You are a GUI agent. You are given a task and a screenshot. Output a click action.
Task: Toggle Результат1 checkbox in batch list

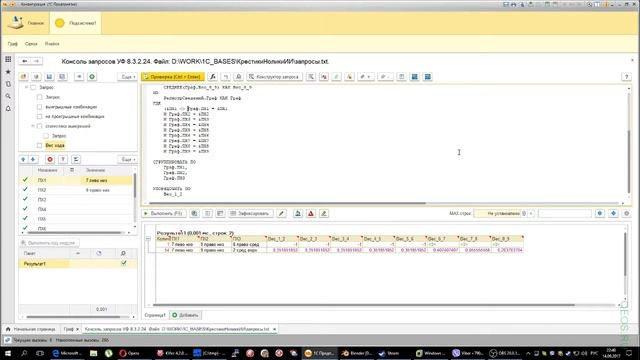(x=124, y=263)
